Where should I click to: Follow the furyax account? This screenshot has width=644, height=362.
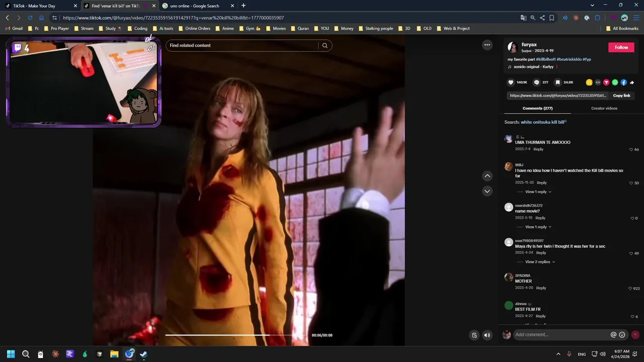coord(621,47)
